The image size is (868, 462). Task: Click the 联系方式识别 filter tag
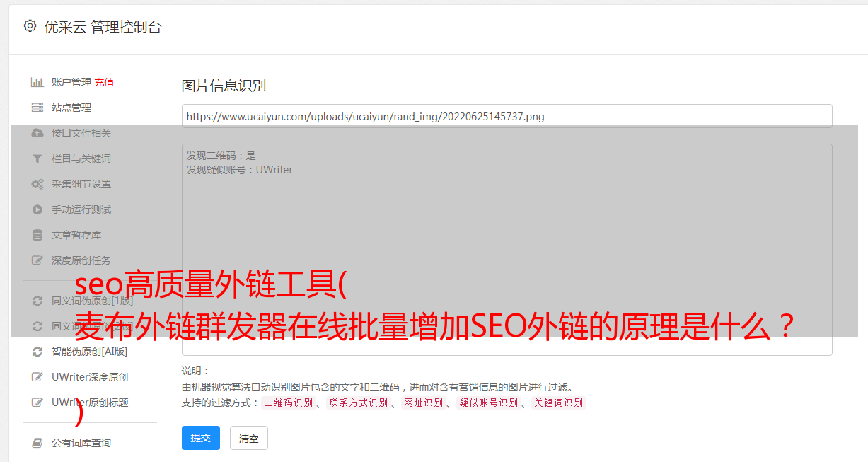(358, 403)
